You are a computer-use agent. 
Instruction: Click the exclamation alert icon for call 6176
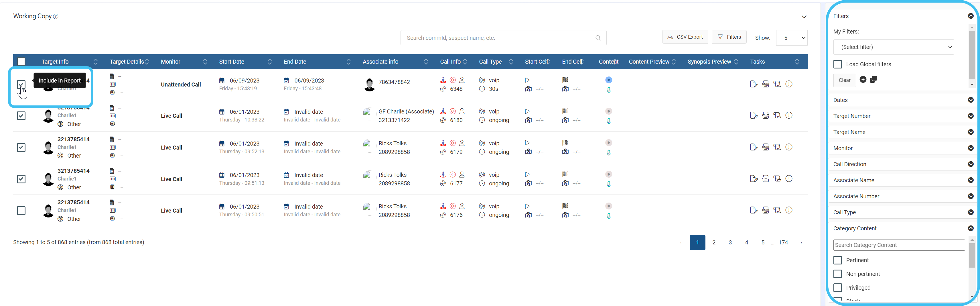(789, 210)
